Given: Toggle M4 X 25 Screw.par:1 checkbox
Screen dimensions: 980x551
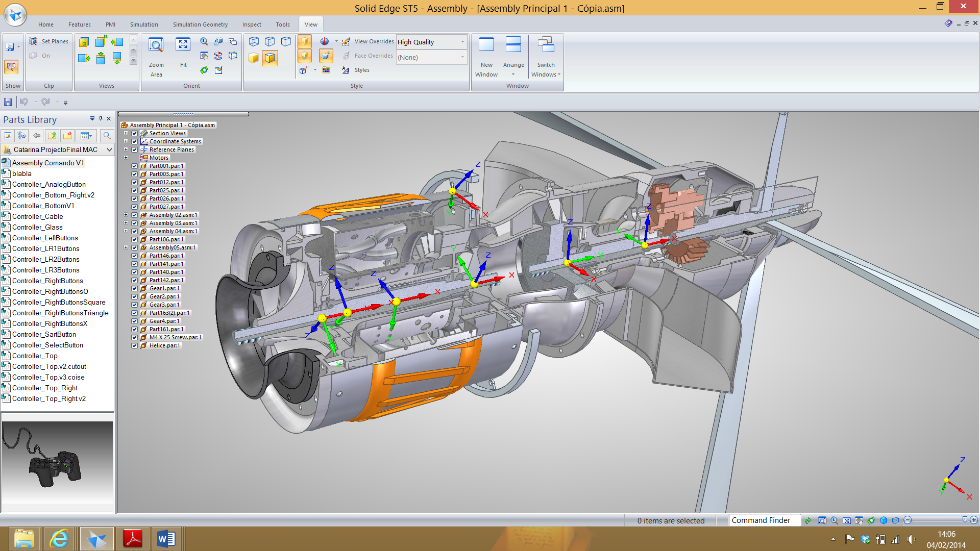Looking at the screenshot, I should tap(135, 337).
